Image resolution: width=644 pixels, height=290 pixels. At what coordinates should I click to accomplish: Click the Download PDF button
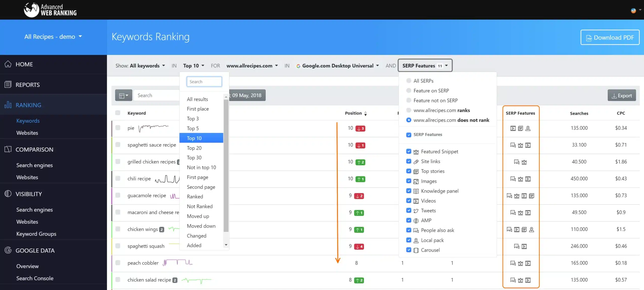(610, 37)
